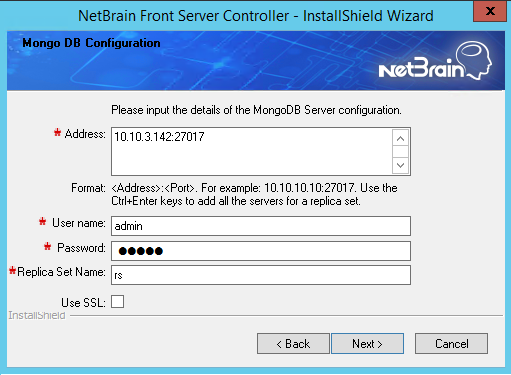The width and height of the screenshot is (511, 375).
Task: Click the Address scroll down arrow
Action: (x=401, y=165)
